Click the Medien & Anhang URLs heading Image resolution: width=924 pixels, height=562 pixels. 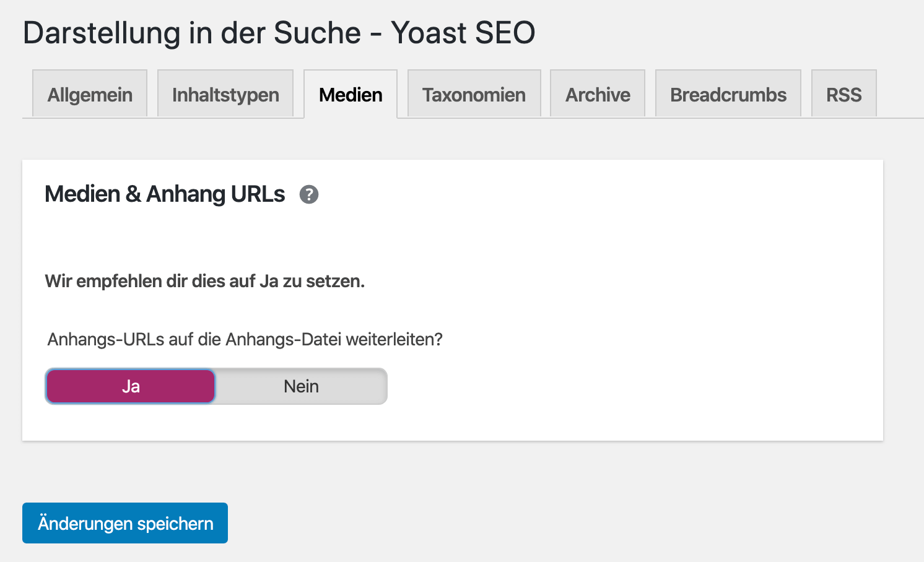point(165,194)
